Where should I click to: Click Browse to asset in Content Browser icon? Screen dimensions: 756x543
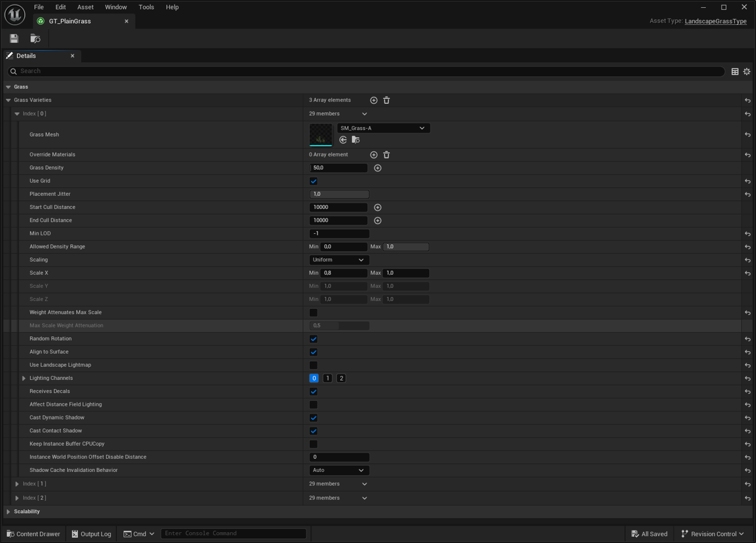35,38
